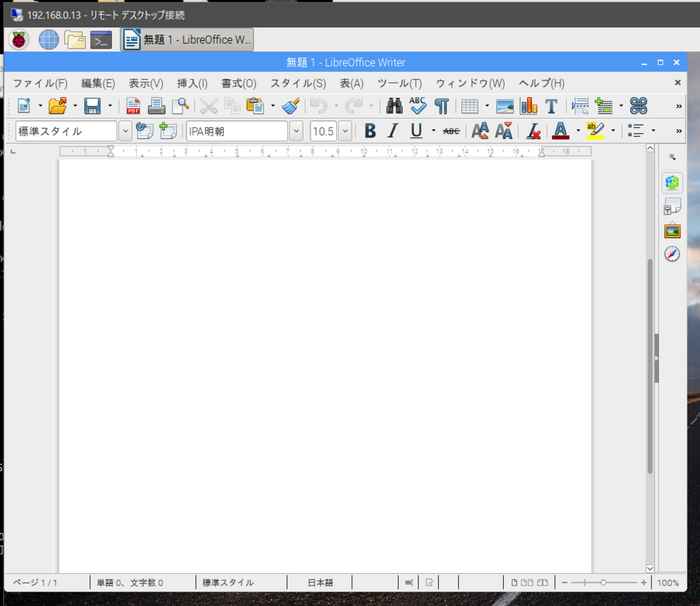The image size is (700, 606).
Task: Click 無題 1 LibreOffice taskbar button
Action: tap(187, 40)
